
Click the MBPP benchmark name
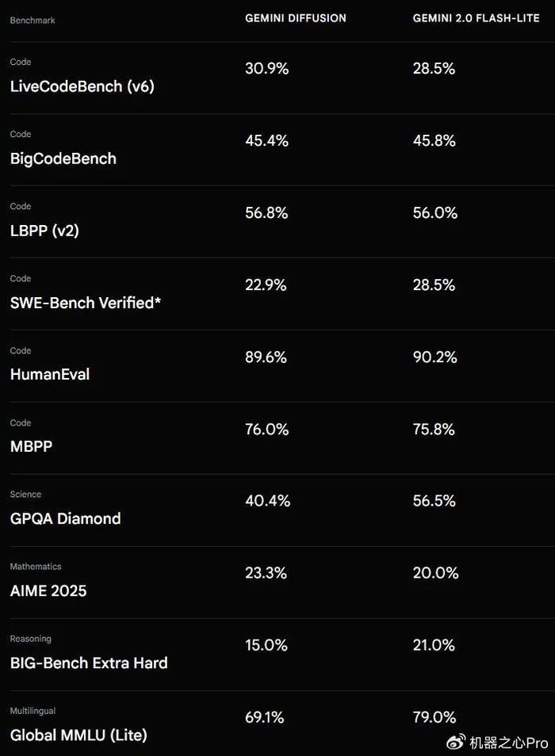[31, 446]
